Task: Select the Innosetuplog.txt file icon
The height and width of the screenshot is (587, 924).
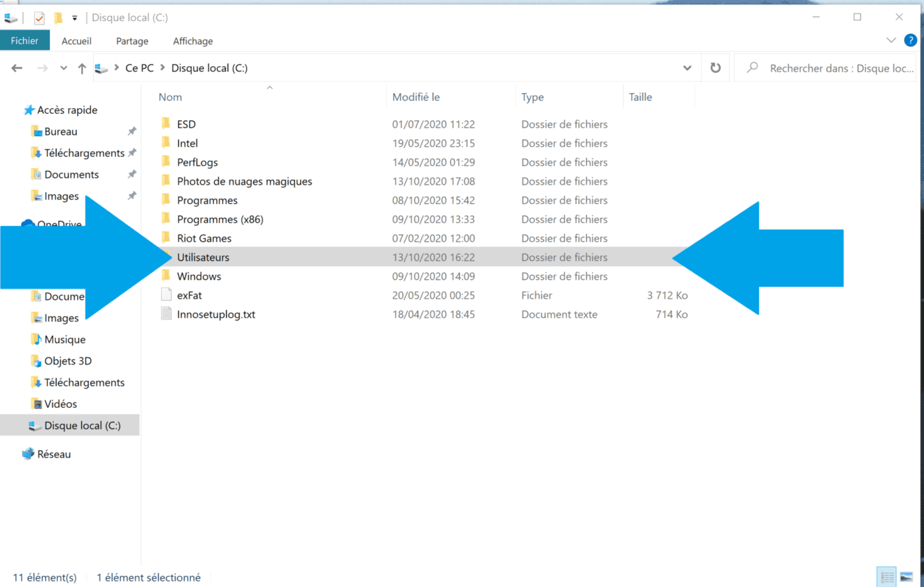Action: coord(166,314)
